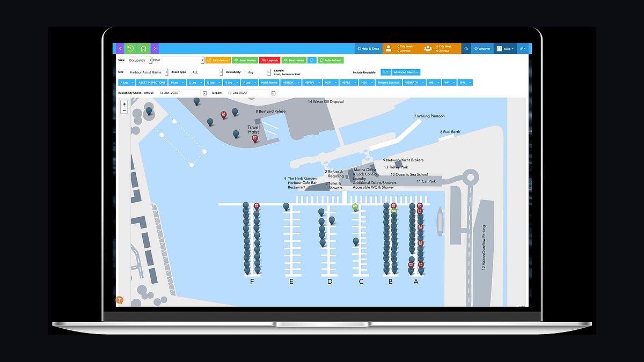The height and width of the screenshot is (362, 644).
Task: Go forward with the purple right arrow
Action: [155, 49]
